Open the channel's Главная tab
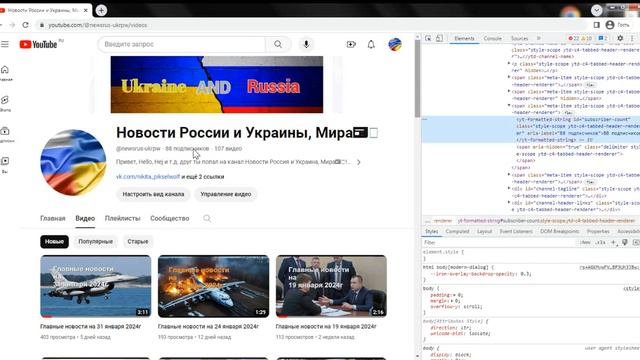 pos(53,218)
